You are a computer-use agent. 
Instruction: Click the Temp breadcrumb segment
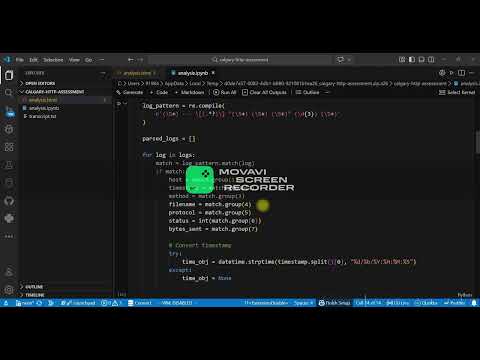coord(212,83)
